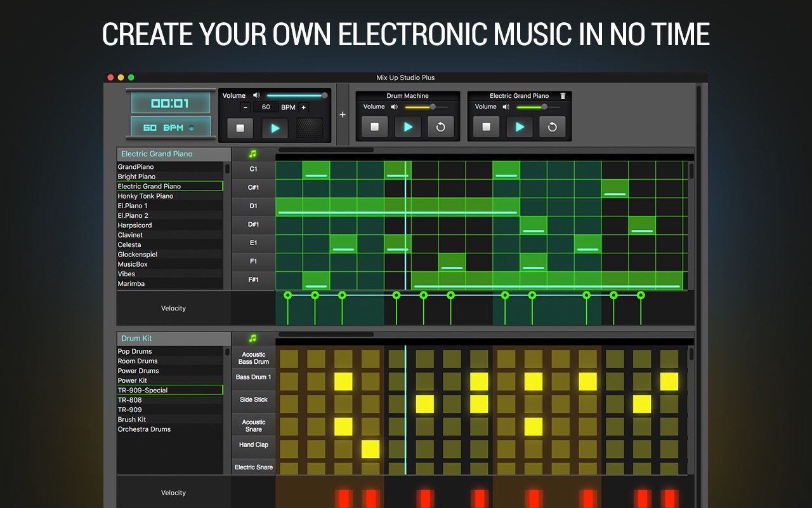812x508 pixels.
Task: Choose El.Piano 2 instrument
Action: click(169, 215)
